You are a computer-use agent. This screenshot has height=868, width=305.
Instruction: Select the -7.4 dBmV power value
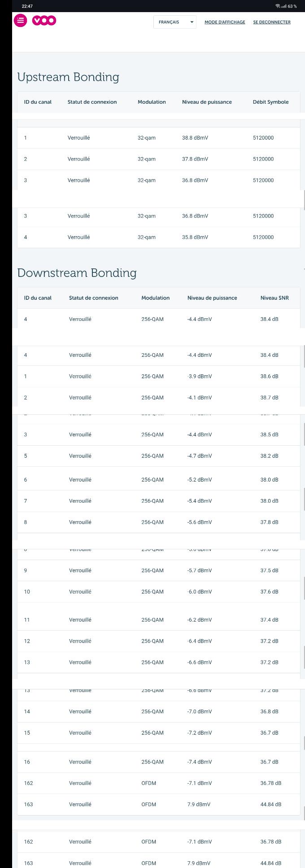(200, 762)
